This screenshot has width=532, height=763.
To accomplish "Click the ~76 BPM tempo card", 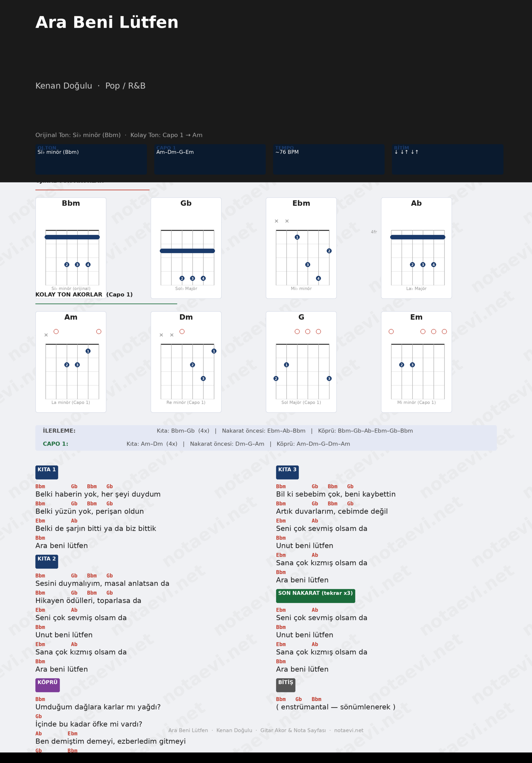I will tap(329, 159).
